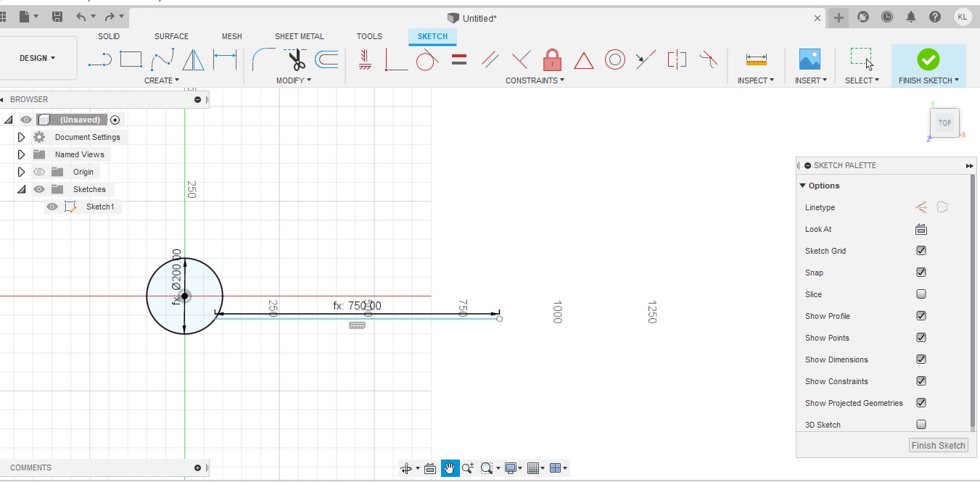This screenshot has width=980, height=482.
Task: Apply the Parallel constraint
Action: (x=490, y=59)
